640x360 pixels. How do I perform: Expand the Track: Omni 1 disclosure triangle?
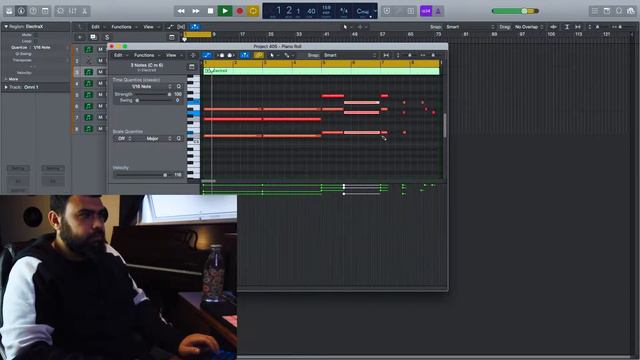click(x=6, y=87)
